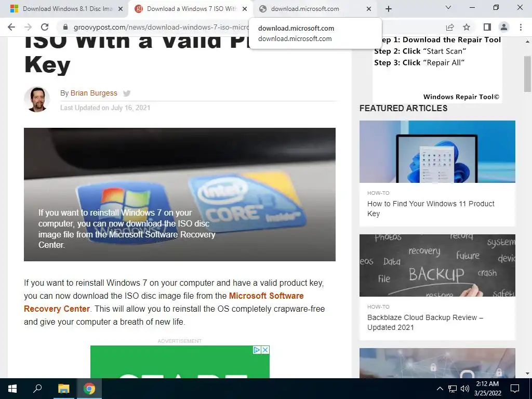The width and height of the screenshot is (532, 399).
Task: Close the green advertisement with X
Action: click(265, 350)
